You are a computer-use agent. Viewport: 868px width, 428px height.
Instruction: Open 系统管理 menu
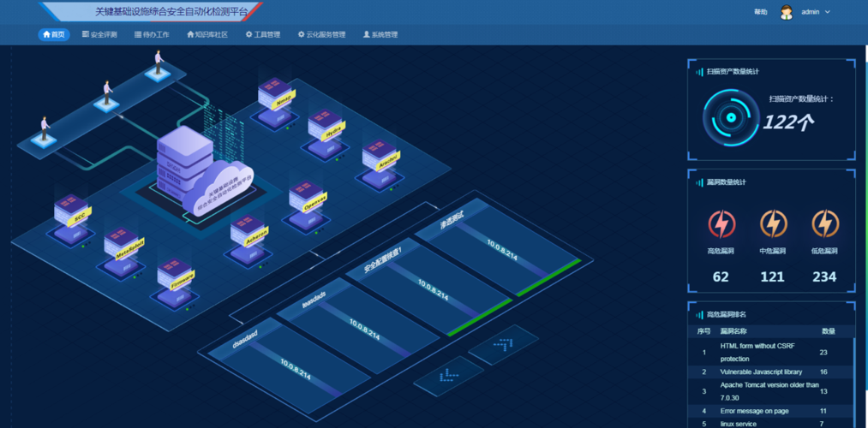tap(380, 34)
